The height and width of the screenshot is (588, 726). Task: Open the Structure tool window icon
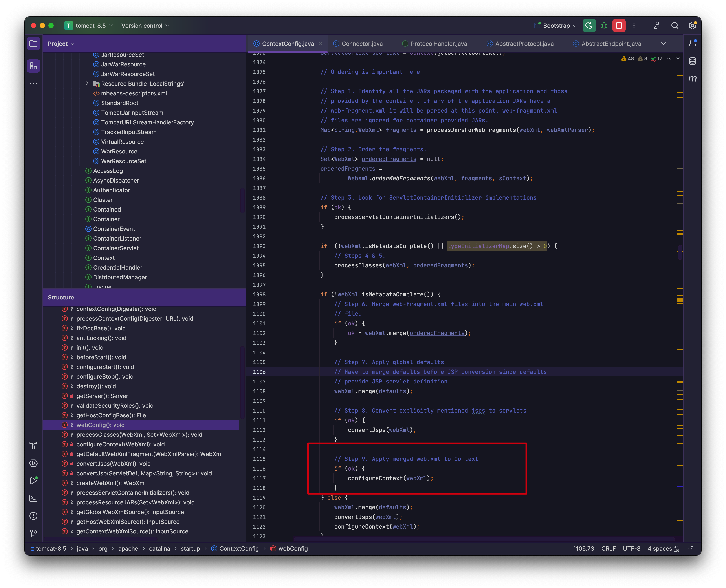[x=33, y=66]
